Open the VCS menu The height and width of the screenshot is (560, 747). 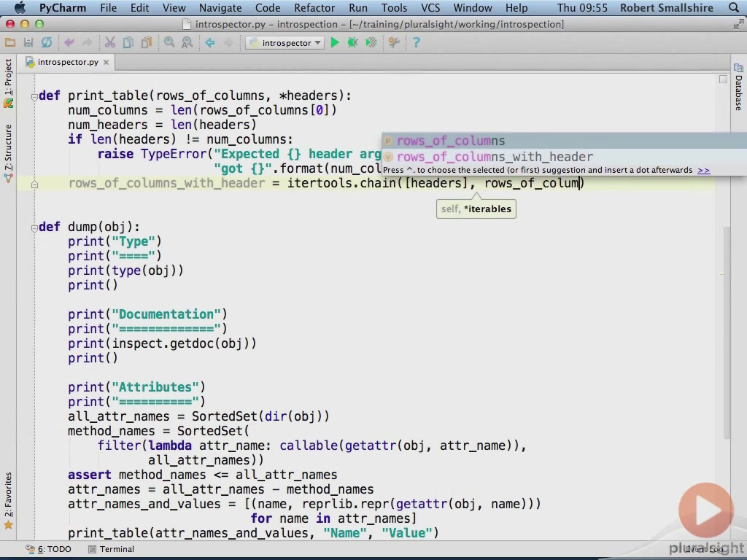click(x=430, y=8)
